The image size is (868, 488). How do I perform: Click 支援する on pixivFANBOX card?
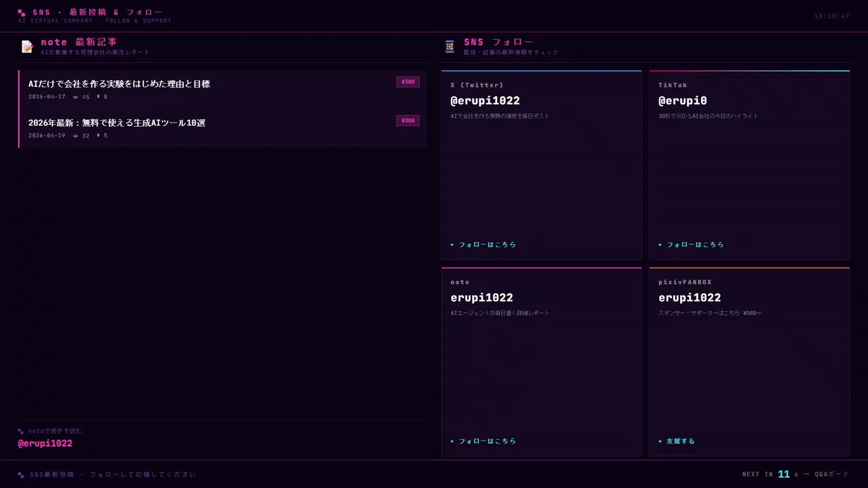click(677, 441)
